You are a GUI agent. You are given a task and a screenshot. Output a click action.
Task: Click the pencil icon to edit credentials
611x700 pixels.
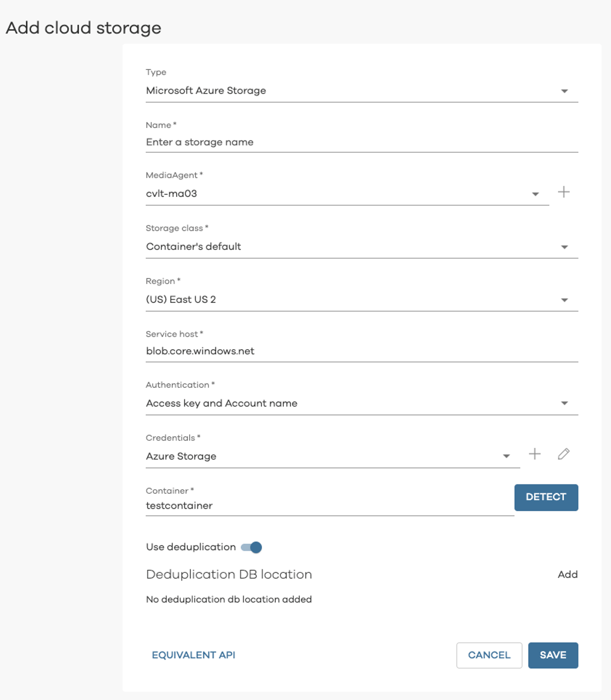click(x=564, y=454)
